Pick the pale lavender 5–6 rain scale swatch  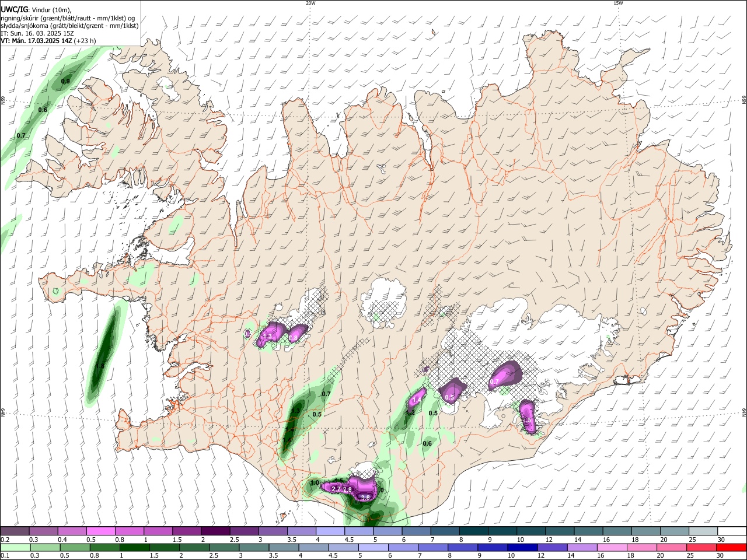[x=373, y=547]
